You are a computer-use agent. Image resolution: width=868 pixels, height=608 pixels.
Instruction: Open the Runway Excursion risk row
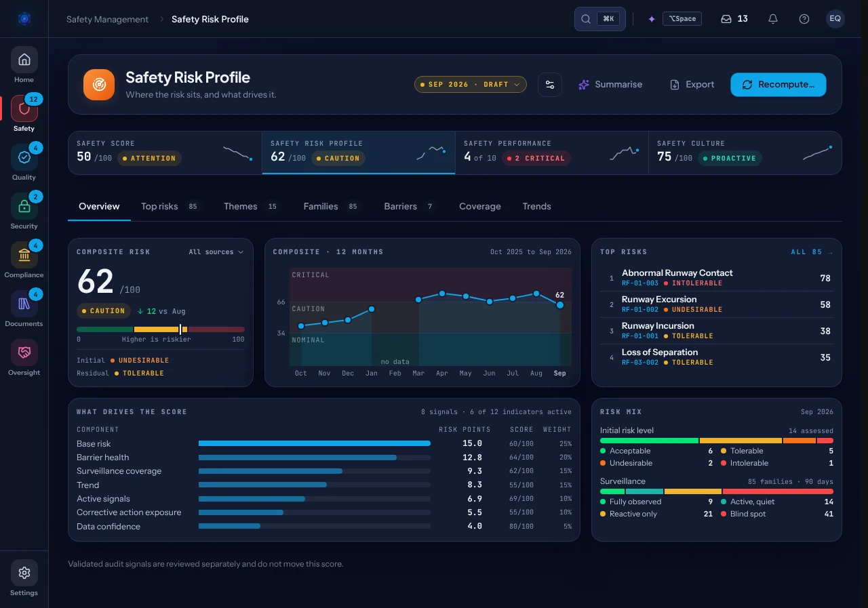click(x=717, y=304)
